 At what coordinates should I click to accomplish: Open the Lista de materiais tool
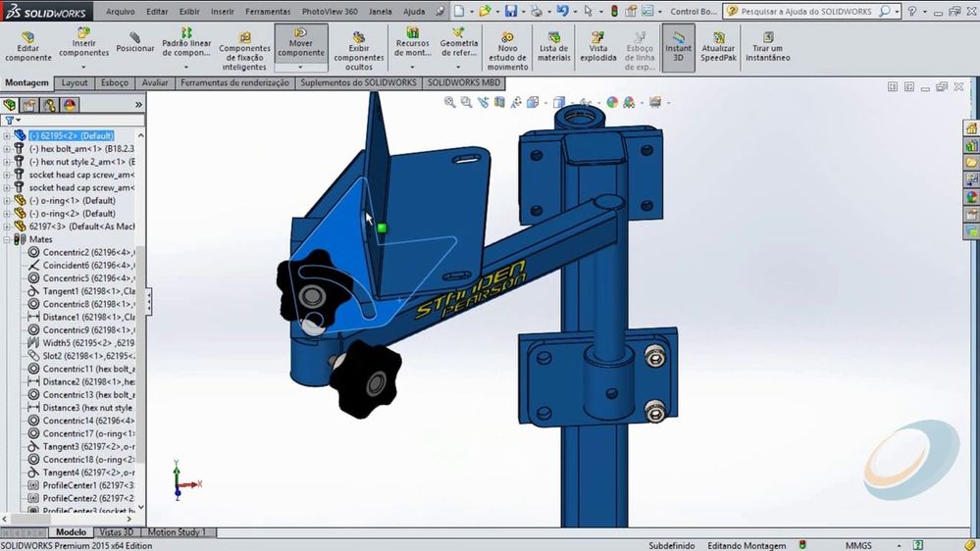coord(553,47)
